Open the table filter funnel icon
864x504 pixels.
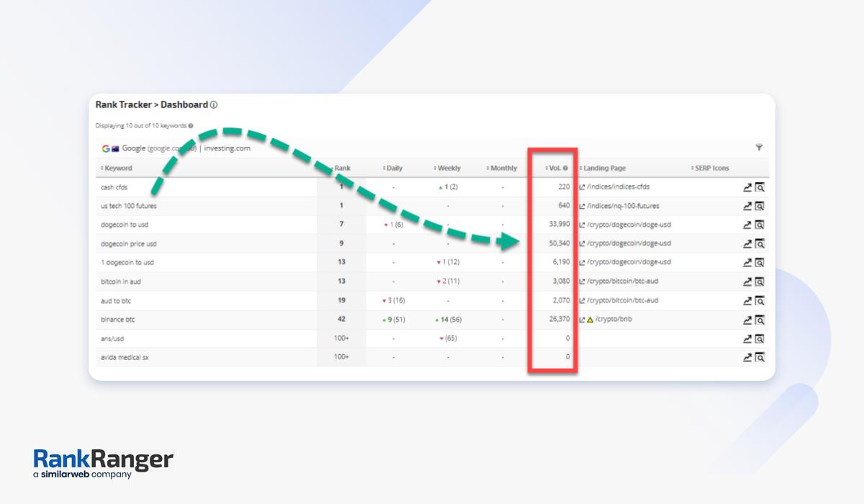point(759,148)
